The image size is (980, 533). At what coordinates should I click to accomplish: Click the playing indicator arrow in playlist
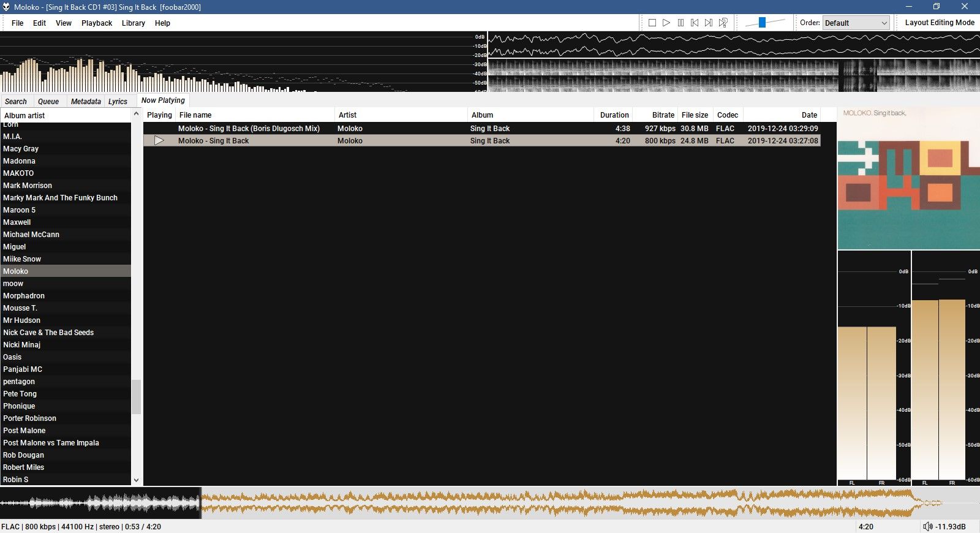(x=159, y=141)
